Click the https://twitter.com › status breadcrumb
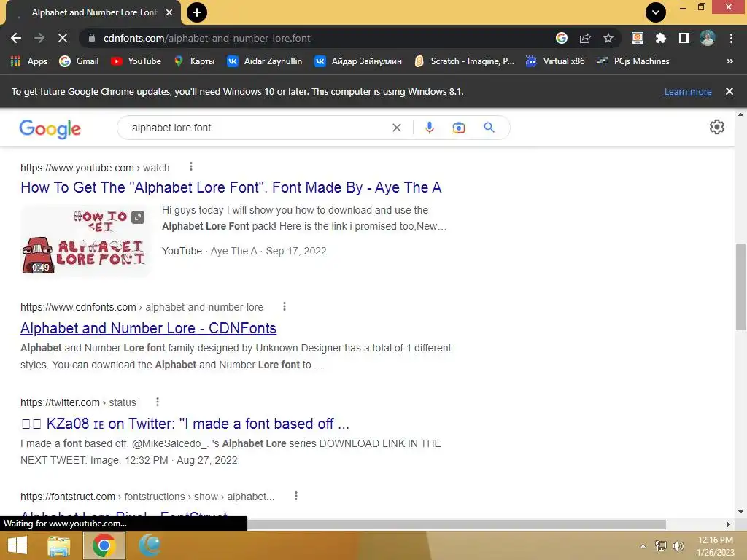This screenshot has width=747, height=560. pos(78,402)
